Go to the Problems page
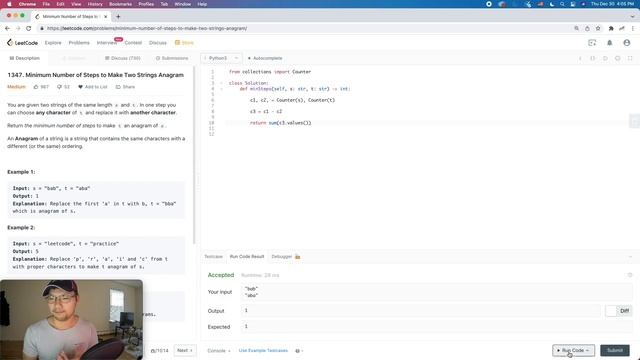The height and width of the screenshot is (360, 640). [x=79, y=43]
